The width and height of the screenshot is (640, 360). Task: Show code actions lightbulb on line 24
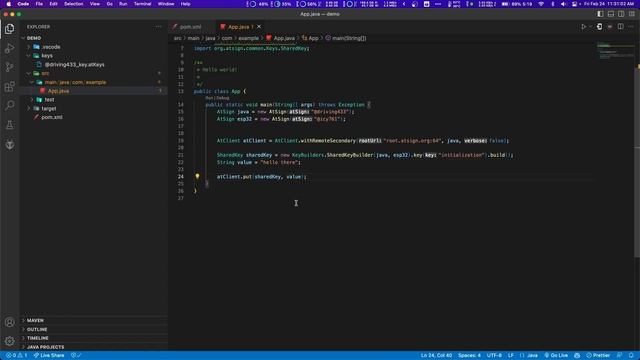[197, 176]
